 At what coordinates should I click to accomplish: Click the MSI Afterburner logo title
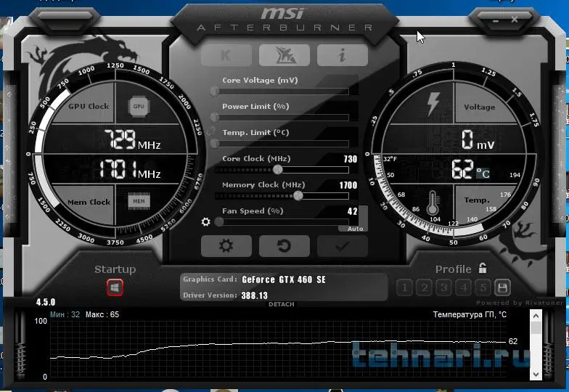pos(284,19)
